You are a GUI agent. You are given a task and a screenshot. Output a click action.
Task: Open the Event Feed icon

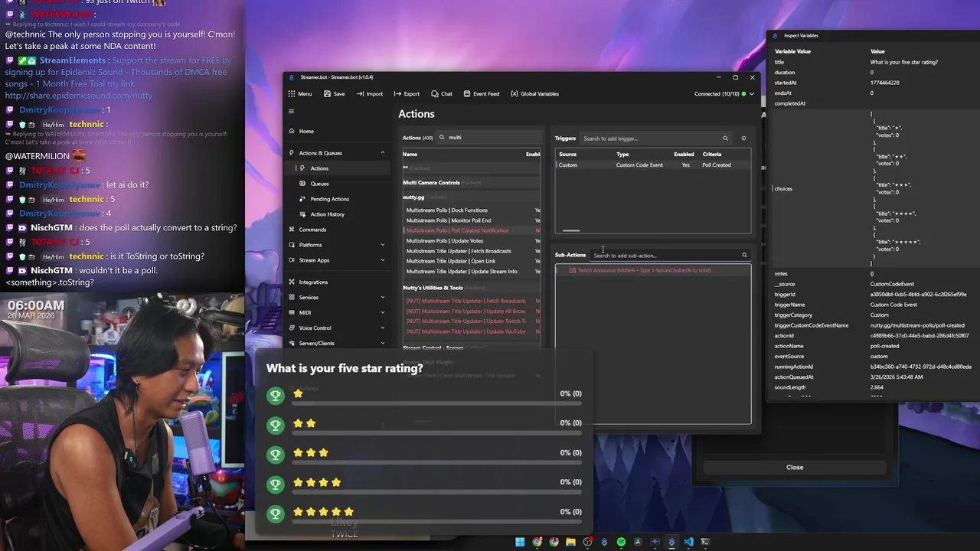coord(466,94)
